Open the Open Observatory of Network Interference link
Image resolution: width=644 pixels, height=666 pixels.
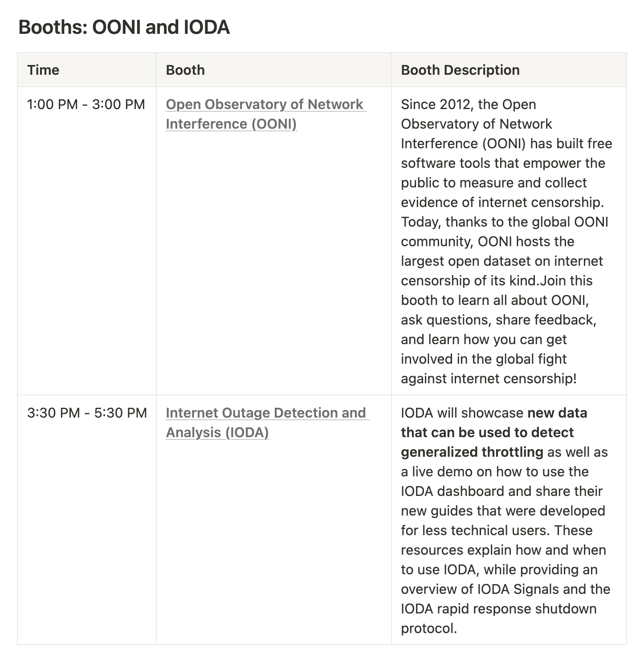265,105
